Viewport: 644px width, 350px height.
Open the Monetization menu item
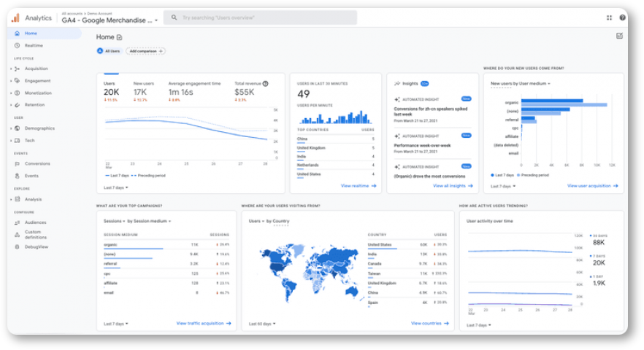38,93
